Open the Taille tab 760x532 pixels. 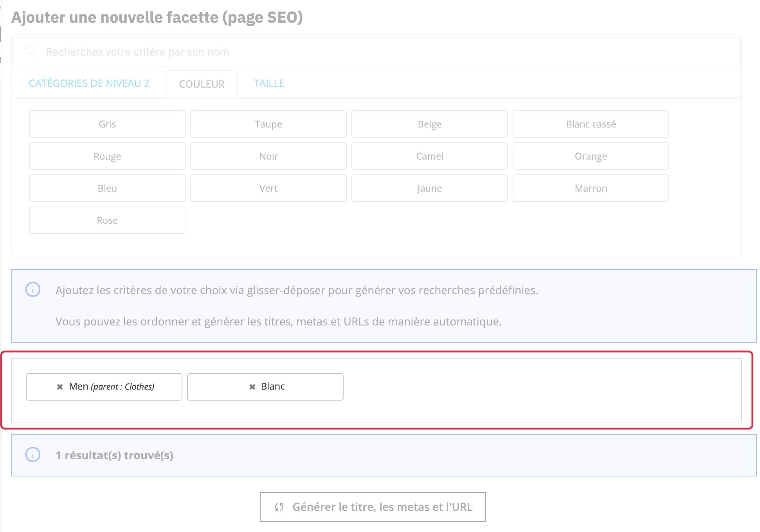(269, 83)
